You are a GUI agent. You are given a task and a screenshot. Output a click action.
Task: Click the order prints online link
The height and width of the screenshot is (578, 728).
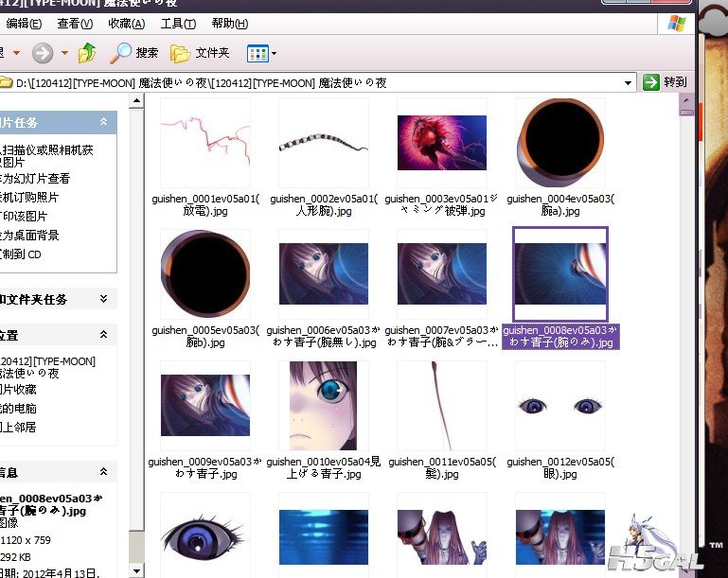(29, 198)
